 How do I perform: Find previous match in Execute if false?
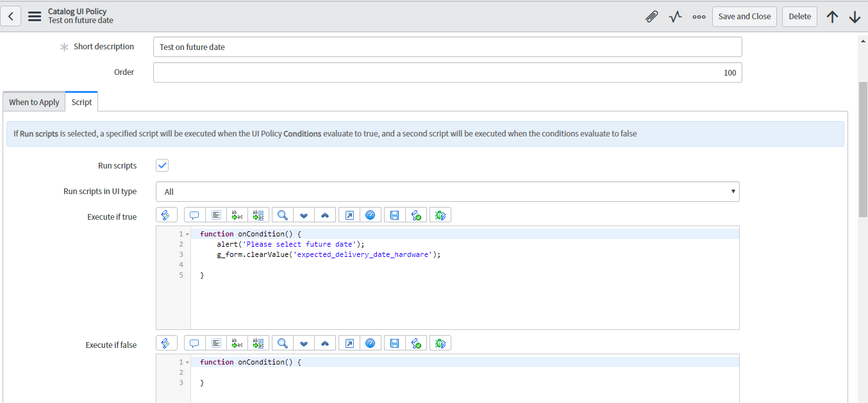pyautogui.click(x=325, y=343)
